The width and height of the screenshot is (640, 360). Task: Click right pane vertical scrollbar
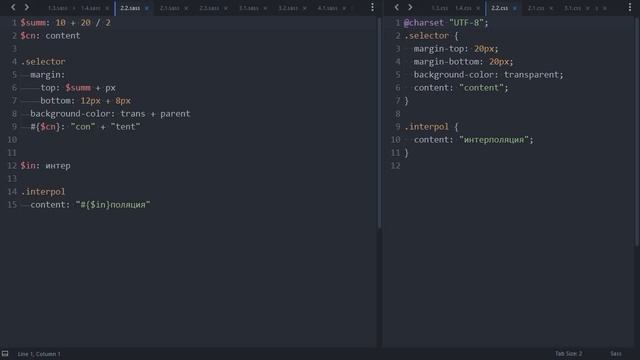[x=637, y=131]
